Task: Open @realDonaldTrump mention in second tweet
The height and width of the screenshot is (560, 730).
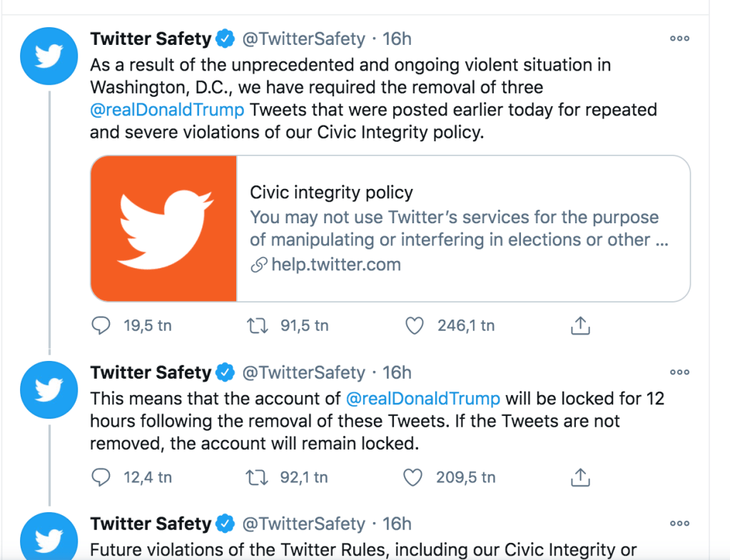Action: [x=422, y=397]
